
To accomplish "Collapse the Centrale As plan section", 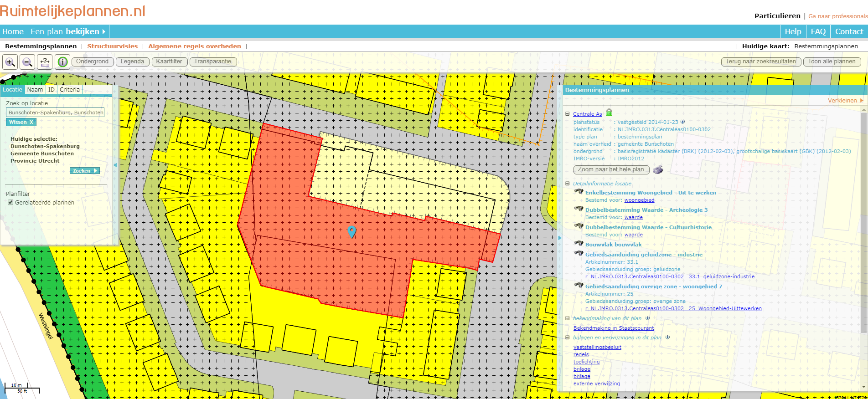I will 568,114.
